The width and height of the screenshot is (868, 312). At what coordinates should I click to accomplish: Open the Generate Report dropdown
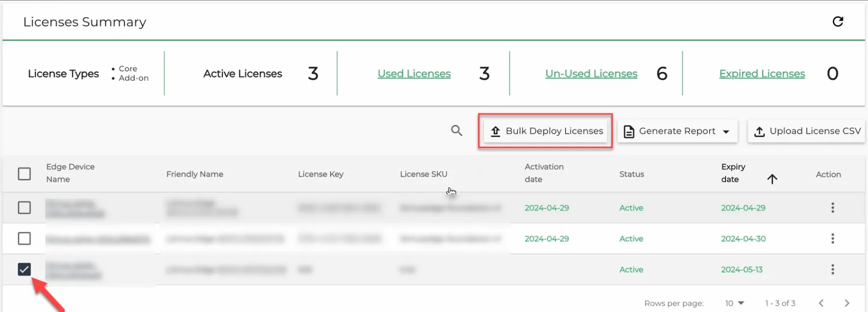[x=677, y=131]
